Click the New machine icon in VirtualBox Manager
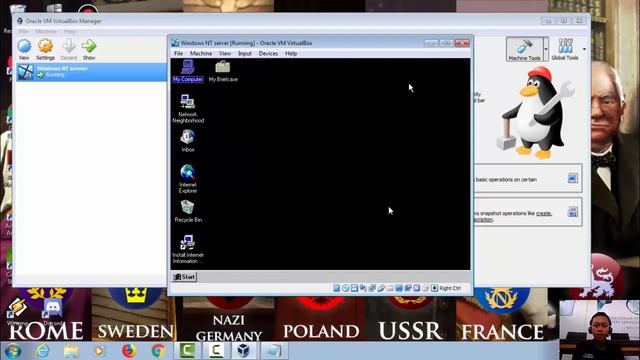 (x=24, y=49)
